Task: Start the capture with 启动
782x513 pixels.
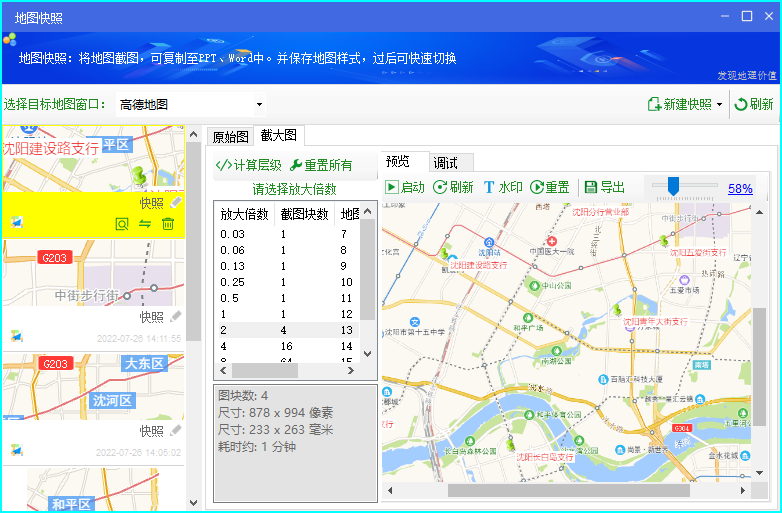Action: point(404,187)
